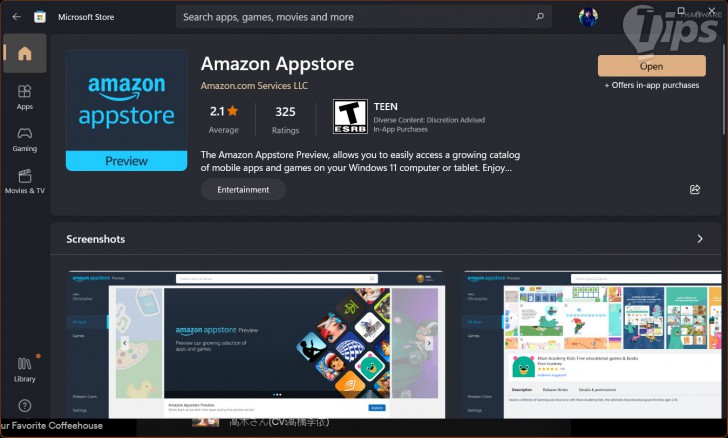Click the Microsoft Store title text

coord(86,17)
